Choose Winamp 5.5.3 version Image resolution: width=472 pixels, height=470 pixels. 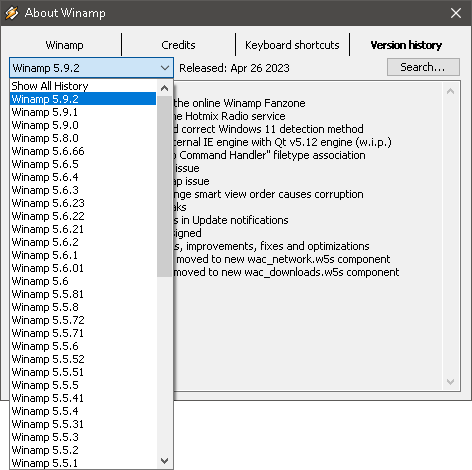coord(83,437)
